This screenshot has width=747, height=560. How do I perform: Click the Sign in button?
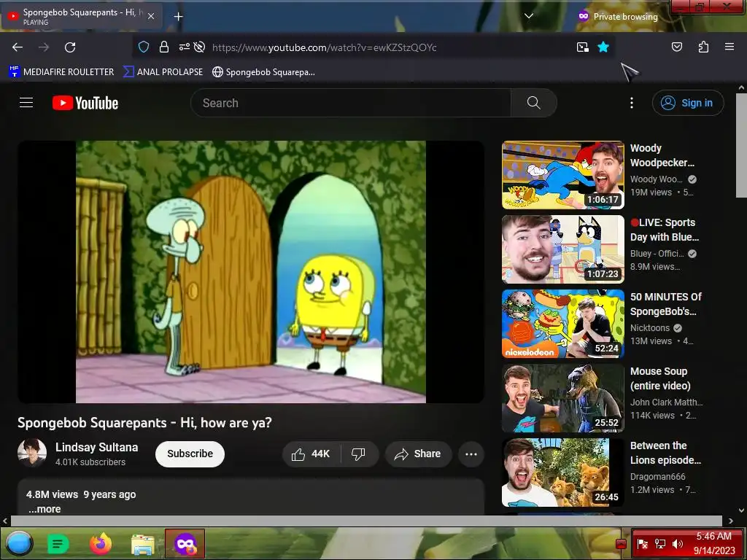click(x=688, y=103)
